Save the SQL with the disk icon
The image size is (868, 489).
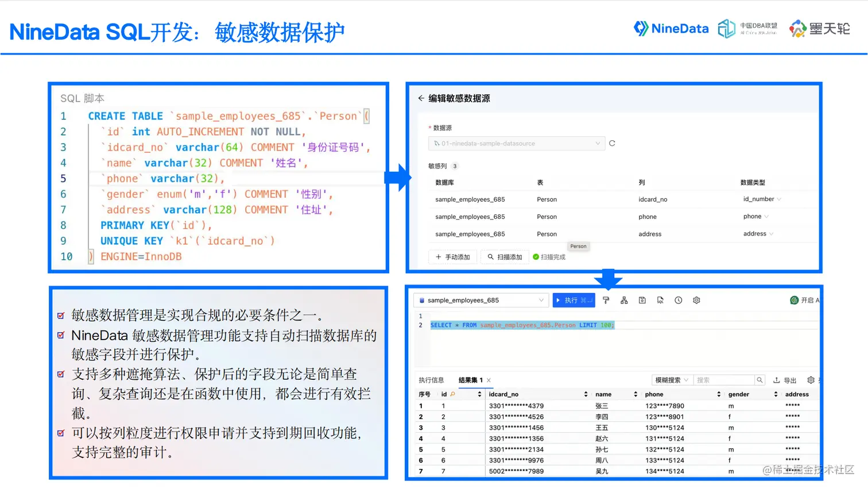(x=642, y=300)
